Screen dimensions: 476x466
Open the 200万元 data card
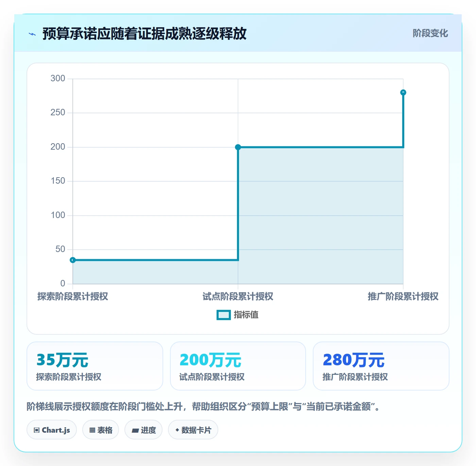[238, 366]
